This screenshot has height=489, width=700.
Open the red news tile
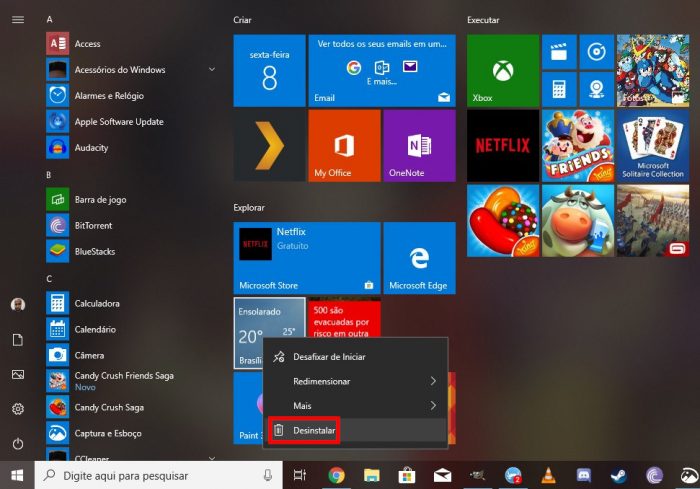coord(344,318)
